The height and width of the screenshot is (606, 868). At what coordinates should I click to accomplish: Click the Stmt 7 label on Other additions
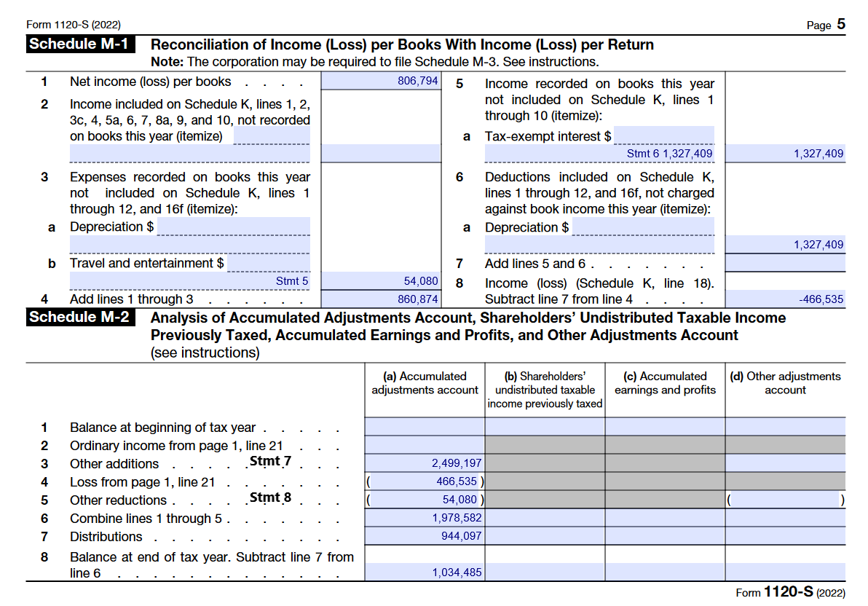270,461
